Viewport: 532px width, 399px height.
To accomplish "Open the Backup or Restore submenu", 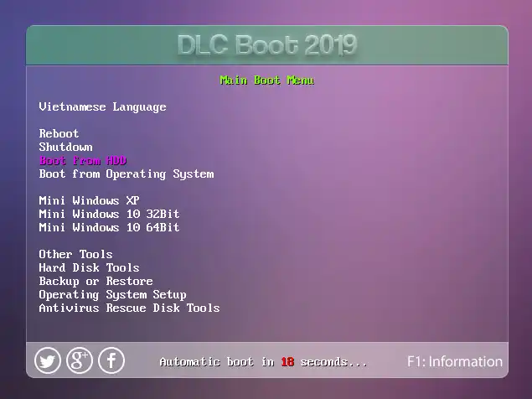I will tap(96, 282).
